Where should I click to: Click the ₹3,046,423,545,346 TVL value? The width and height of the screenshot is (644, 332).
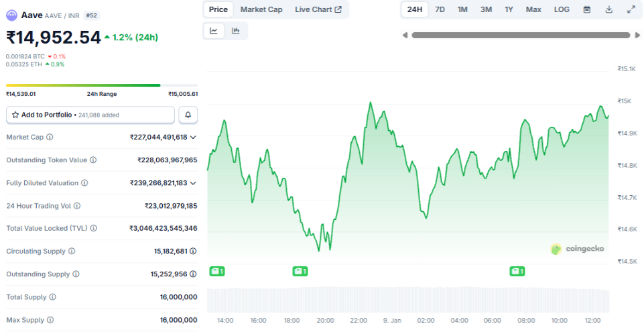point(164,228)
